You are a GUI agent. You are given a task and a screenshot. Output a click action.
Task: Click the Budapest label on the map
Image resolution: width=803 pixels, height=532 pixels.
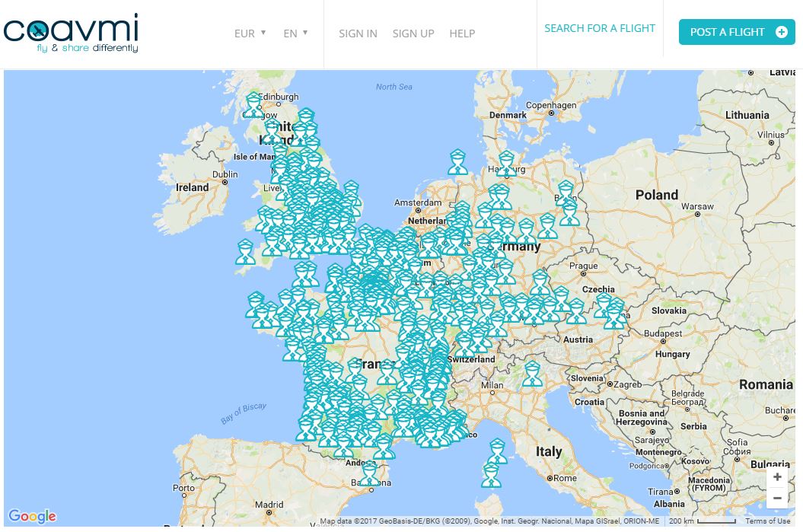pyautogui.click(x=663, y=333)
